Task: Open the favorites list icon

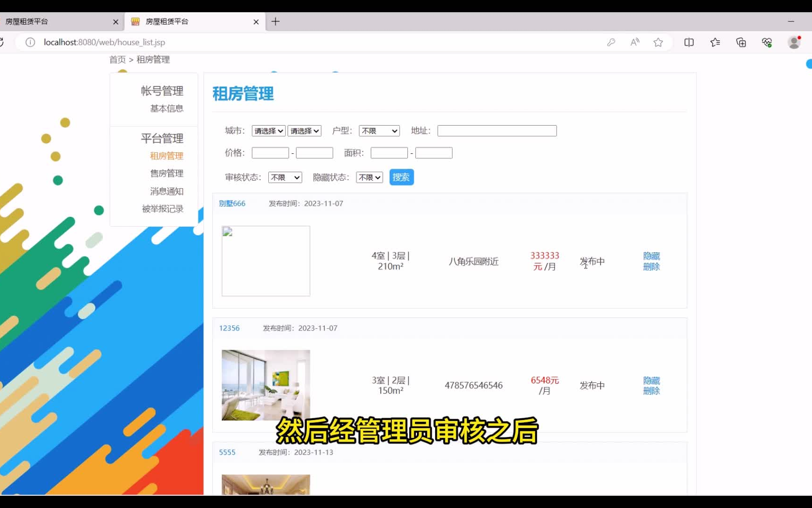Action: coord(715,42)
